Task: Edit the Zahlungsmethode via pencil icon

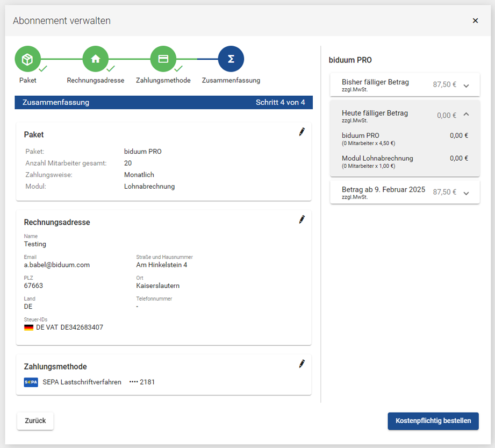Action: 302,364
